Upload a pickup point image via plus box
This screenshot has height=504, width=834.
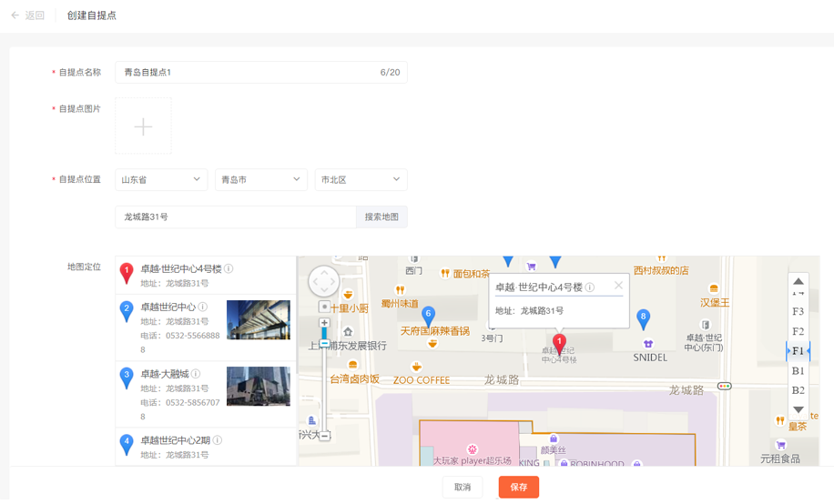pyautogui.click(x=143, y=126)
